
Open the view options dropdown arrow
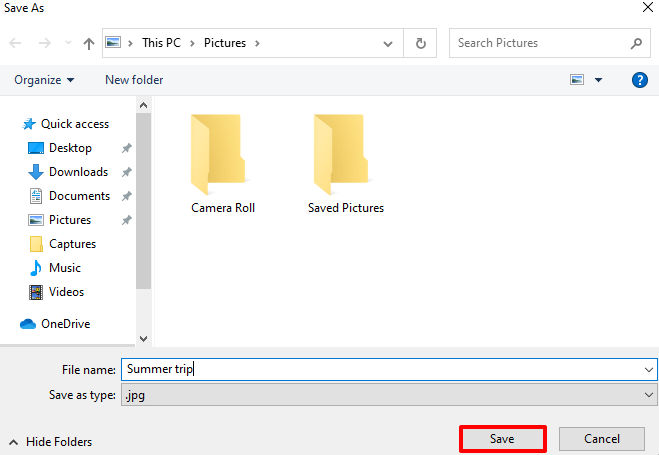[599, 80]
